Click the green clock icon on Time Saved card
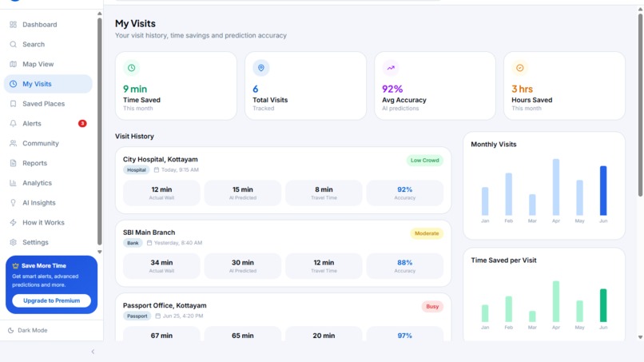Screen dimensions: 644x362 pos(131,68)
